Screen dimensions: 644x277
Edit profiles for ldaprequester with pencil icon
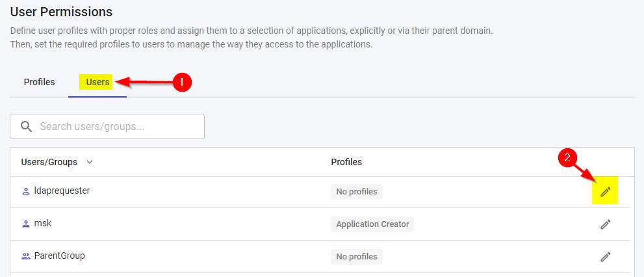pos(605,192)
